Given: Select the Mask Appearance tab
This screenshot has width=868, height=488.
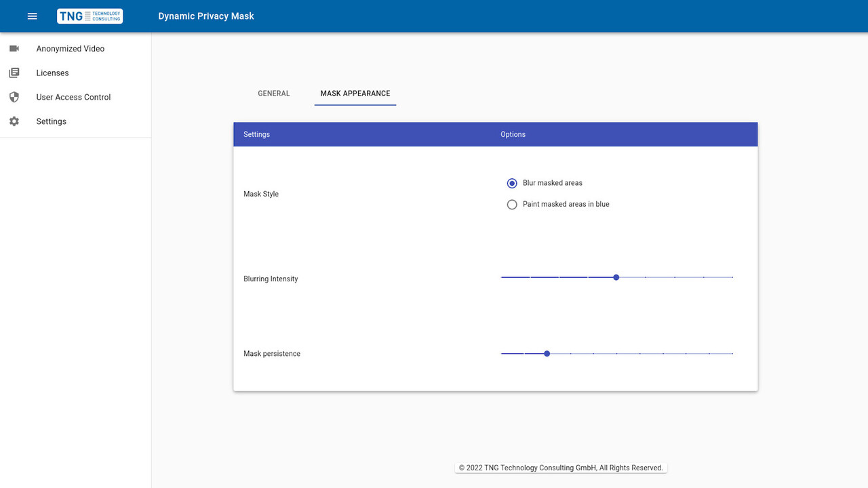Looking at the screenshot, I should coord(355,94).
